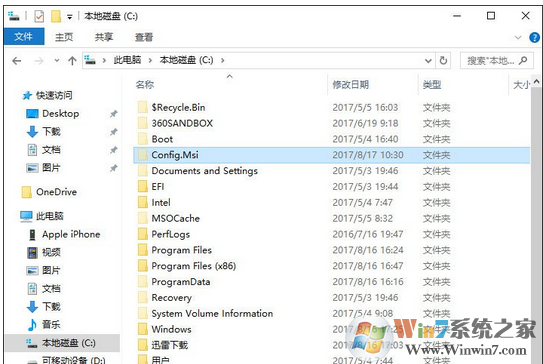Click the scrollbar up arrow
The image size is (543, 364).
point(536,81)
